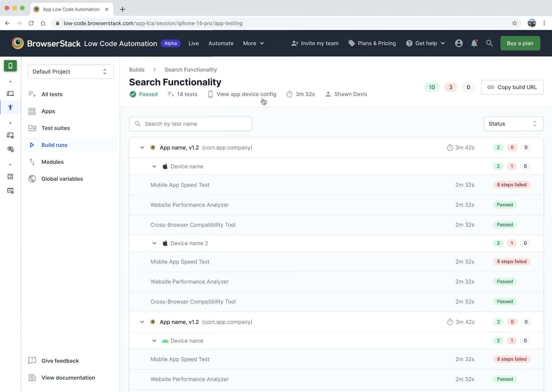Image resolution: width=552 pixels, height=392 pixels.
Task: Switch to the Automate navigation item
Action: tap(221, 43)
